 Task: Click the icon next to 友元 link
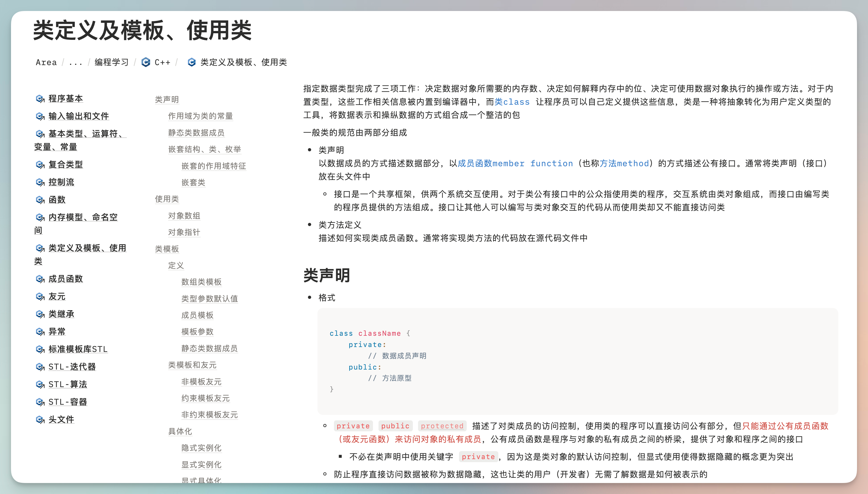40,297
